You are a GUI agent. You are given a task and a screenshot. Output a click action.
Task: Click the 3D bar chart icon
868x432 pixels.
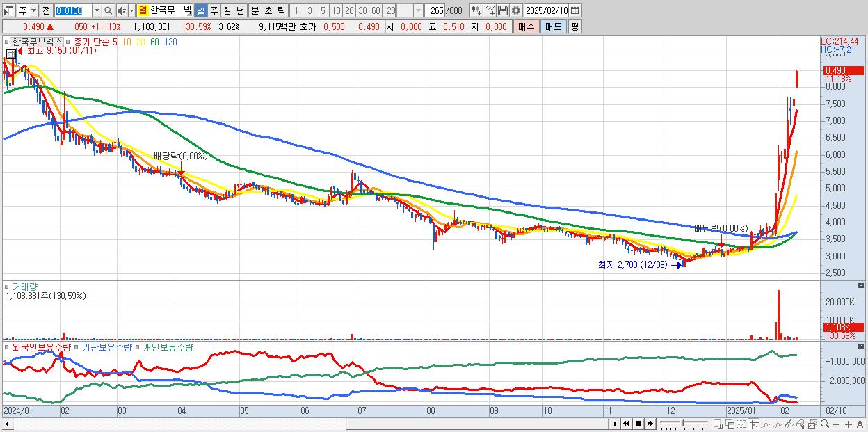tap(801, 424)
